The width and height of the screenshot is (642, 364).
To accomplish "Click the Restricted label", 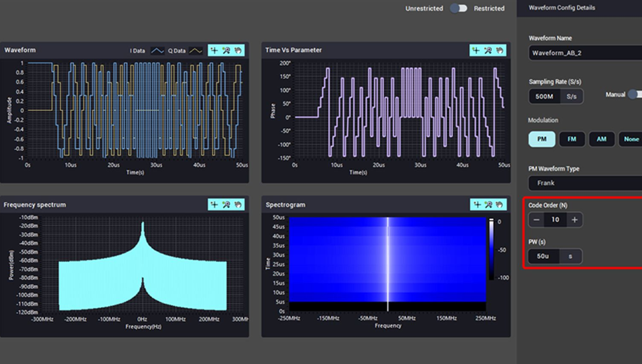I will pyautogui.click(x=489, y=8).
